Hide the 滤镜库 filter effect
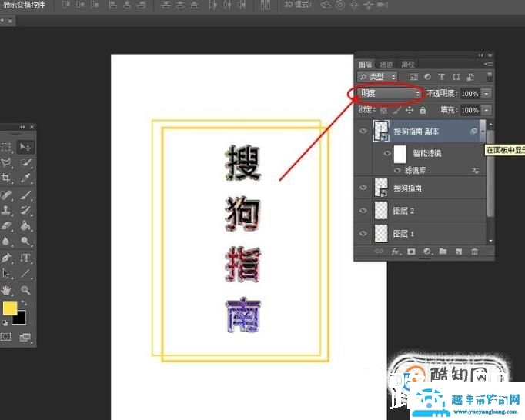The height and width of the screenshot is (420, 525). [x=397, y=171]
